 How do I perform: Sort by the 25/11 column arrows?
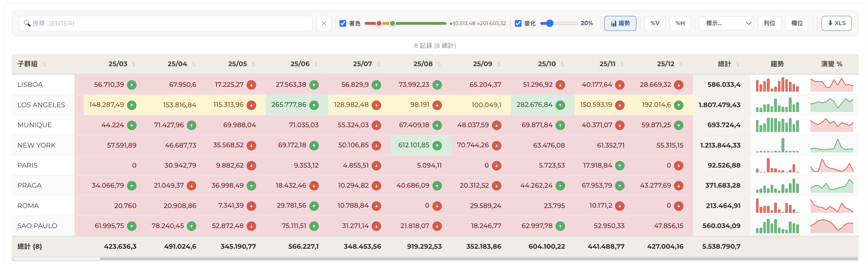[x=622, y=64]
